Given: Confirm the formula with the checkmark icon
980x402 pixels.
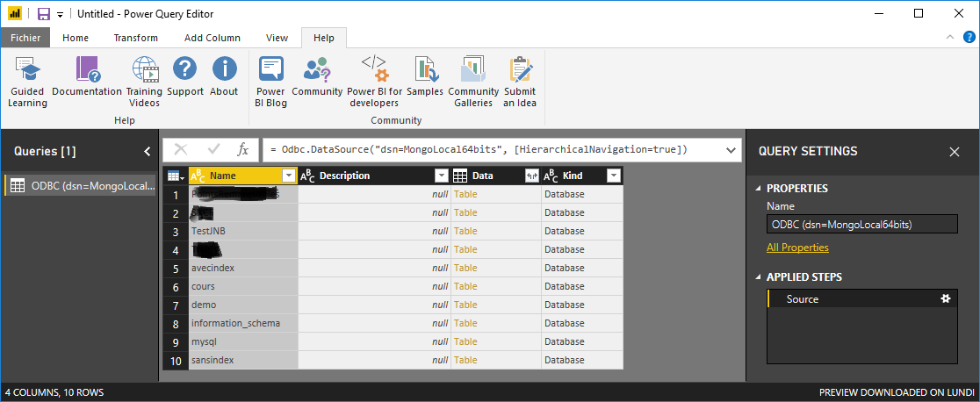Looking at the screenshot, I should point(213,150).
